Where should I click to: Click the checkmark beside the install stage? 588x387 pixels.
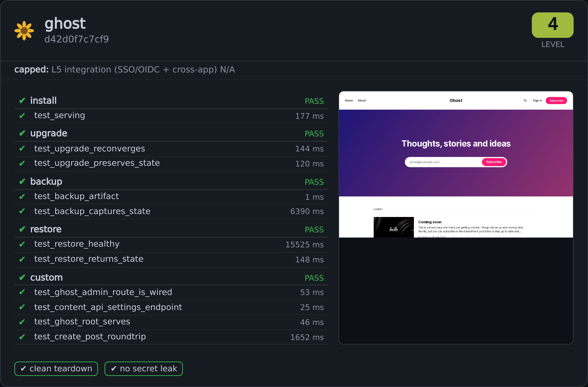coord(22,101)
